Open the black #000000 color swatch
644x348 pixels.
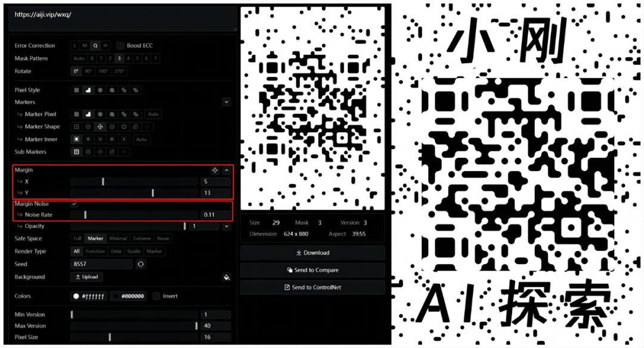point(129,296)
